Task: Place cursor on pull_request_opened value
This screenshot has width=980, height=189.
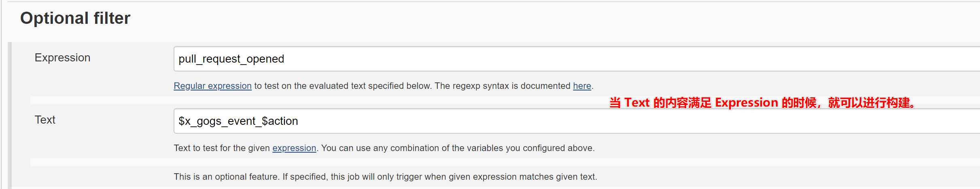Action: point(231,59)
